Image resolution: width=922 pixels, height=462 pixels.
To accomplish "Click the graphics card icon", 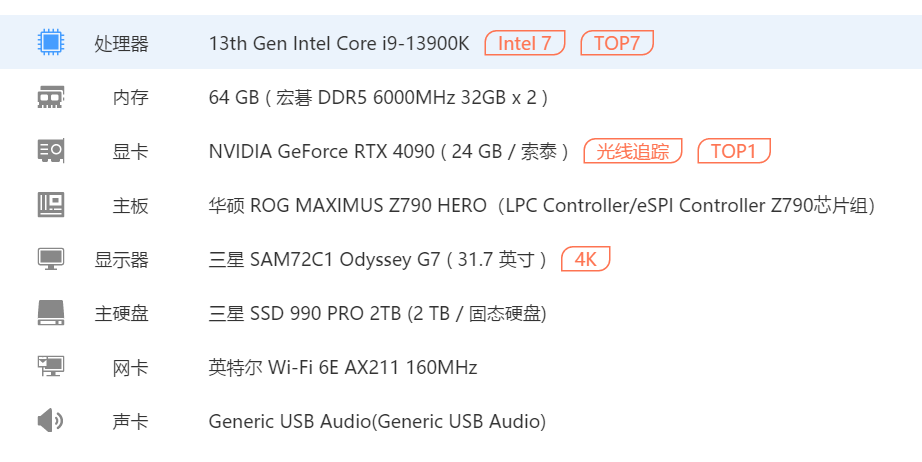I will click(x=51, y=150).
